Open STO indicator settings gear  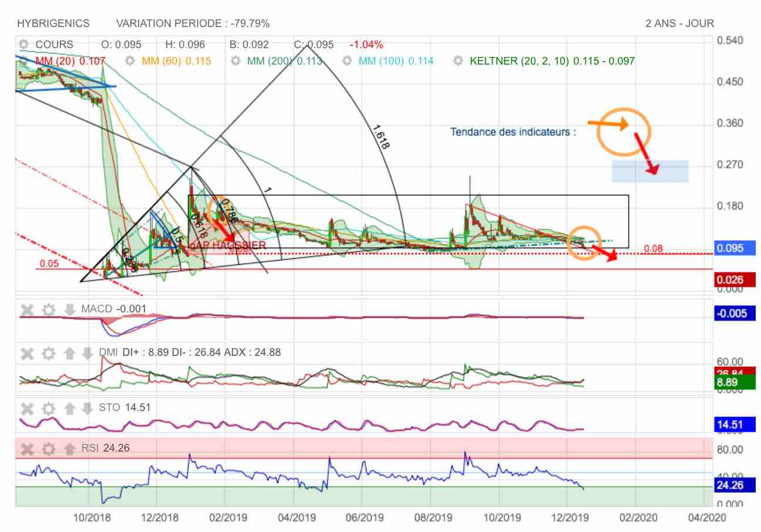(x=49, y=408)
